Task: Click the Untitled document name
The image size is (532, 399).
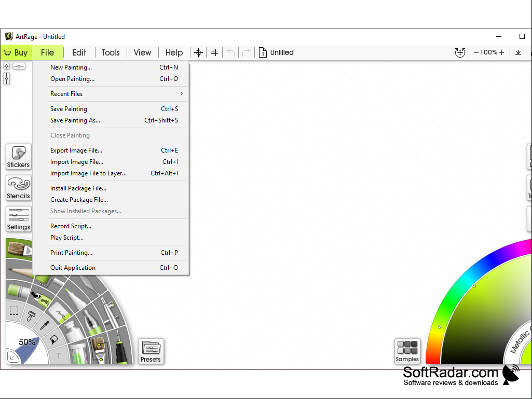Action: coord(282,52)
